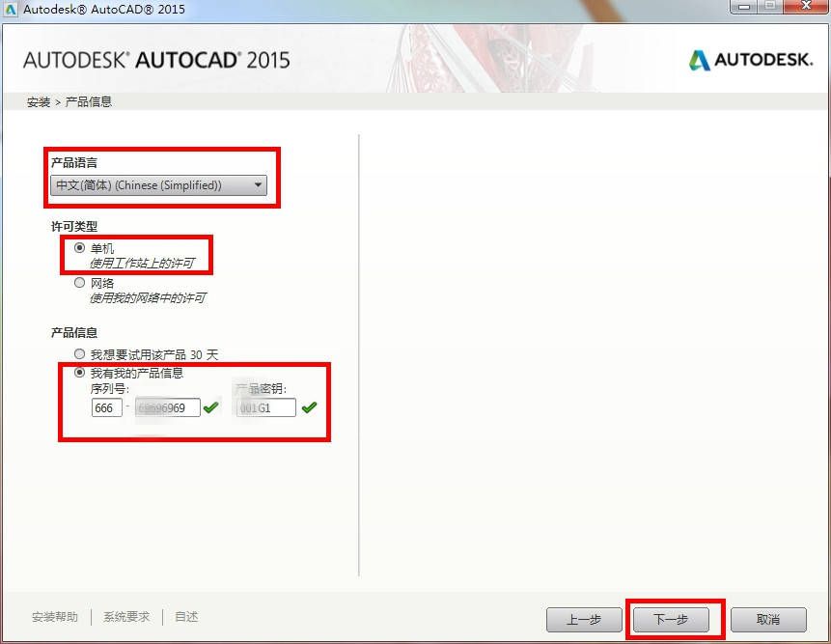This screenshot has height=644, width=831.
Task: Click 安装 in the breadcrumb navigation
Action: tap(37, 100)
